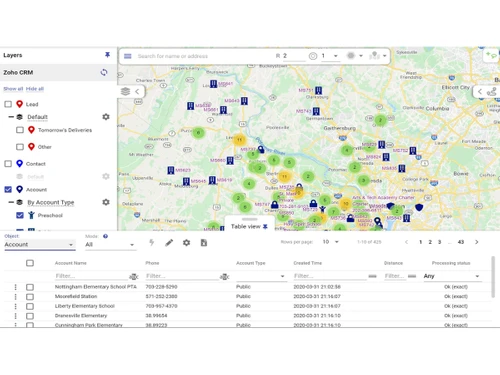
Task: Open the heatmap style dropdown arrow
Action: click(x=361, y=56)
